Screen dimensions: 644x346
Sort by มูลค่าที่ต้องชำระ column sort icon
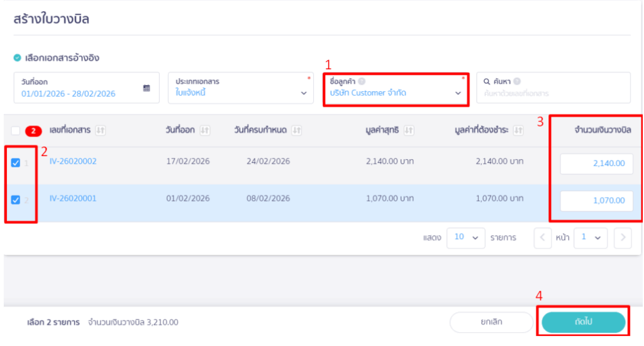(518, 130)
